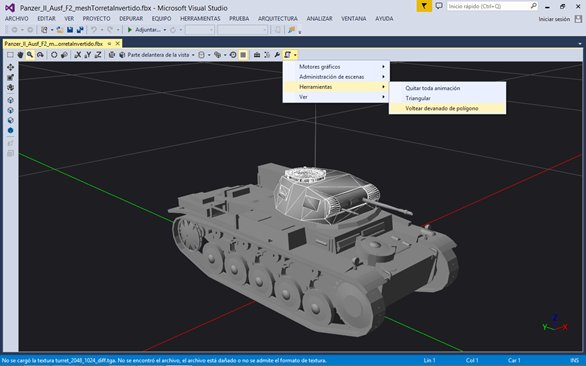Click the Save All icon
This screenshot has width=586, height=366.
coord(80,30)
